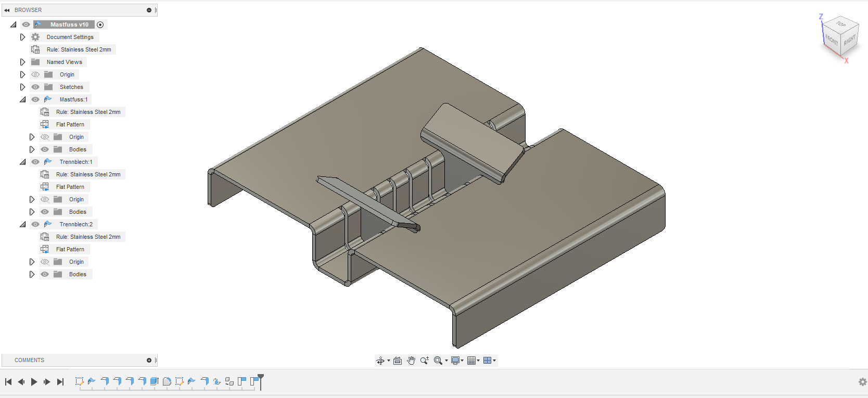This screenshot has width=868, height=398.
Task: Select Flat Pattern under Mastfuss:1
Action: pos(70,124)
